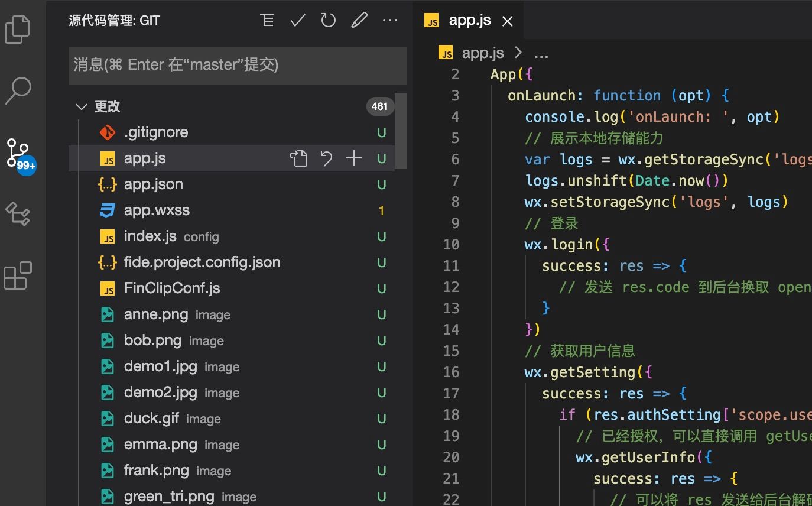The height and width of the screenshot is (506, 812).
Task: Discard changes for app.js
Action: pos(326,158)
